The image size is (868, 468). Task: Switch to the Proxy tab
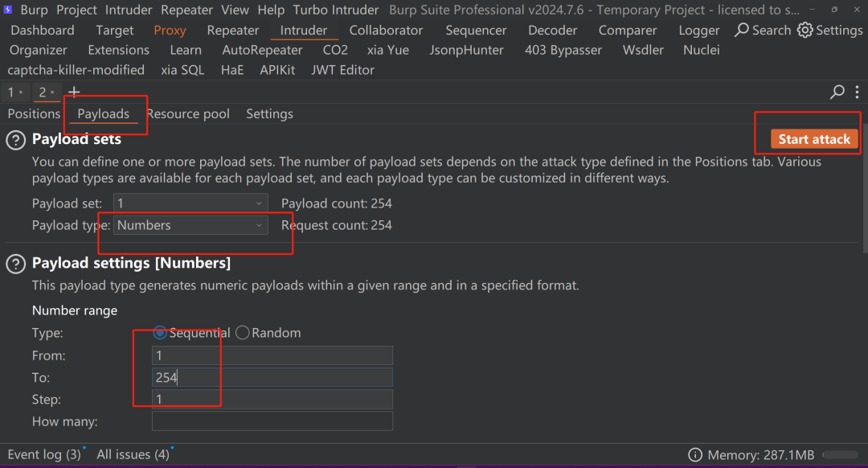click(170, 31)
